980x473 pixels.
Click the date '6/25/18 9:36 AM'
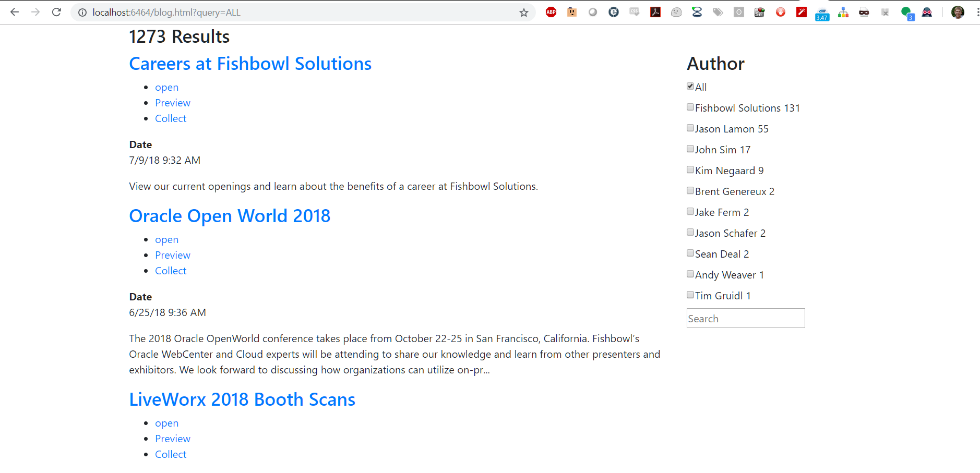click(168, 312)
